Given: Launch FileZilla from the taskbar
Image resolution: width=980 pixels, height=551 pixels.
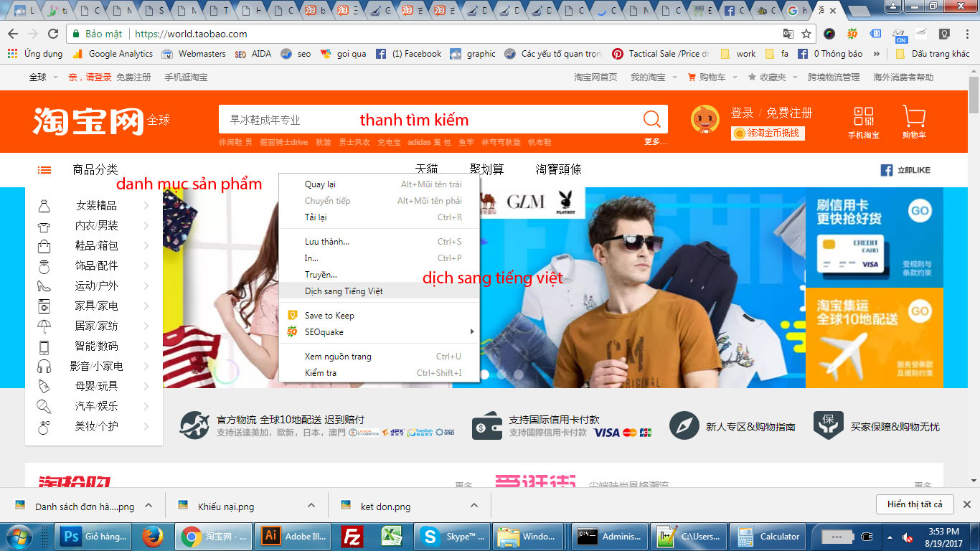Looking at the screenshot, I should 352,536.
